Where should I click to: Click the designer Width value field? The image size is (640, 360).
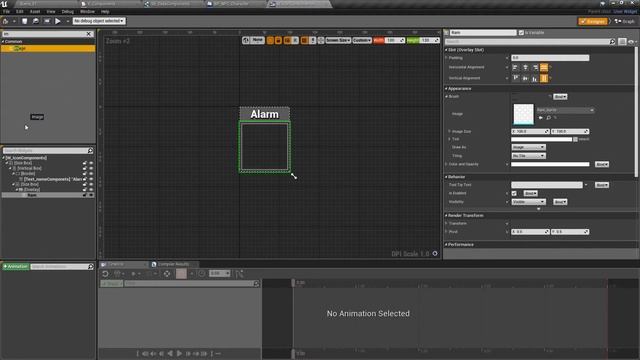coord(395,40)
